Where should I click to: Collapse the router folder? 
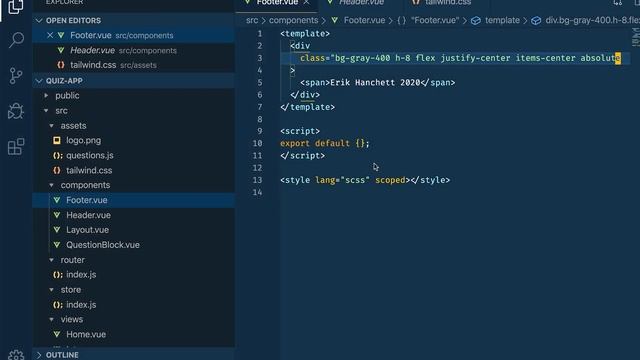(x=51, y=260)
